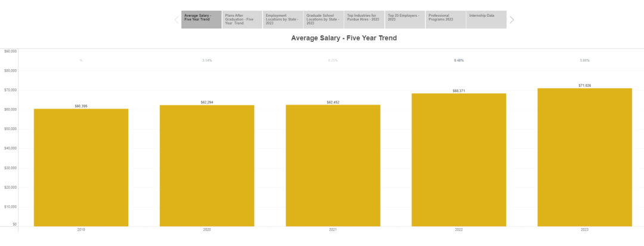Image resolution: width=644 pixels, height=246 pixels.
Task: Click the $70,000 y-axis label
Action: tap(10, 90)
